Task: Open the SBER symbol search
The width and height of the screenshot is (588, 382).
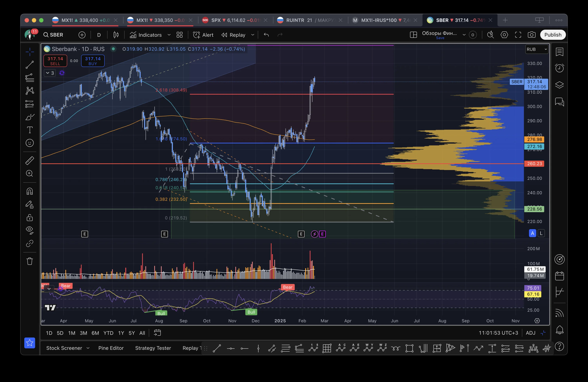Action: pyautogui.click(x=53, y=35)
